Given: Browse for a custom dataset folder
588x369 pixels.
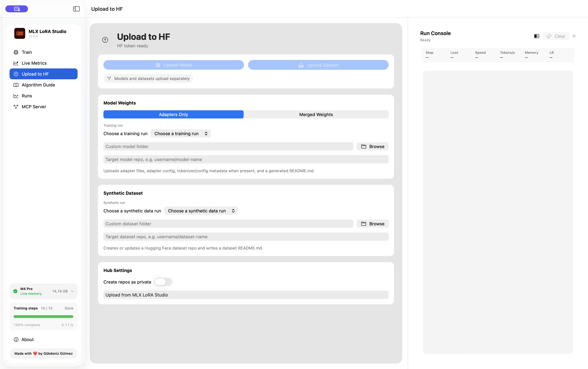Looking at the screenshot, I should click(x=372, y=224).
